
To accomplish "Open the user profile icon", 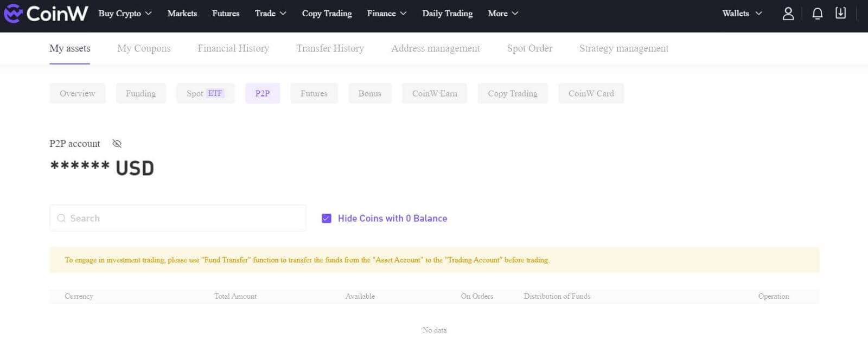I will pyautogui.click(x=788, y=14).
